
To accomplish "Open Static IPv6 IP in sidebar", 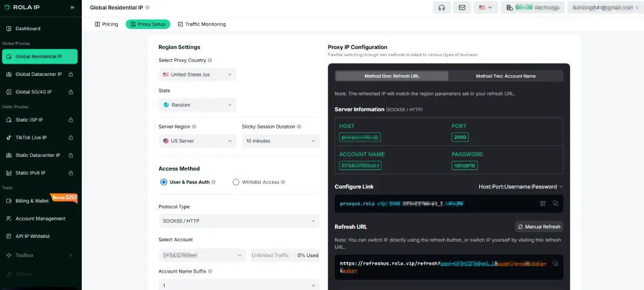I will [x=39, y=173].
